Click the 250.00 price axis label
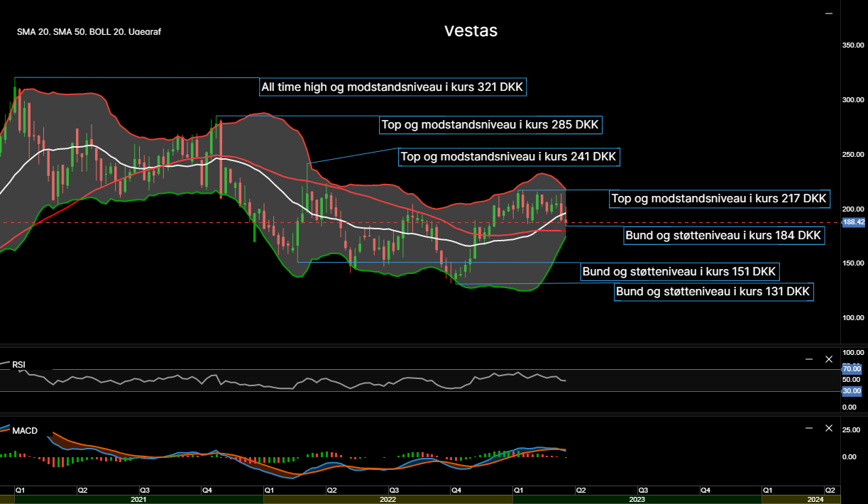Viewport: 868px width, 504px height. (x=854, y=155)
